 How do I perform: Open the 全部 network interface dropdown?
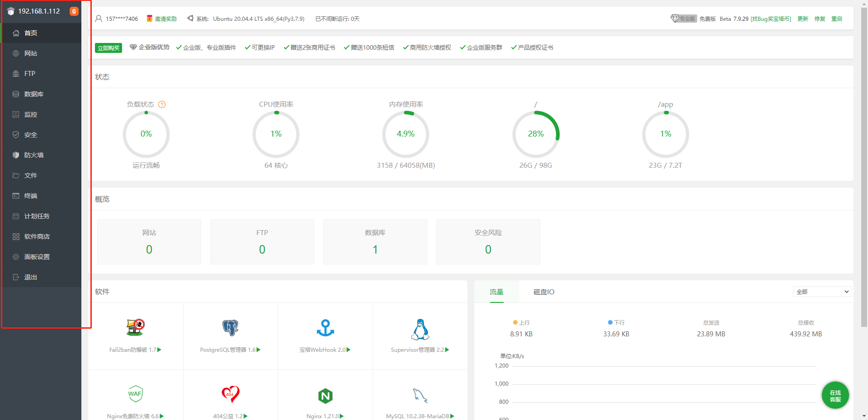pyautogui.click(x=822, y=292)
